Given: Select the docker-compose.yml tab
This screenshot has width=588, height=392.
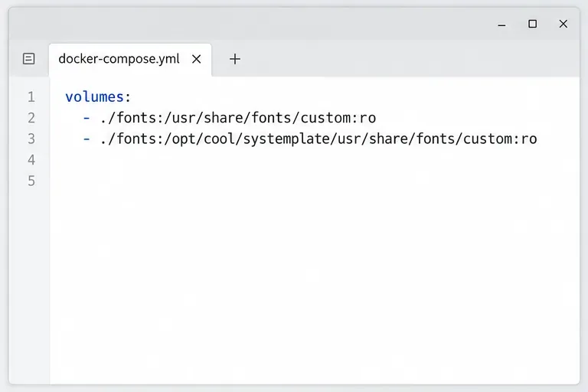Looking at the screenshot, I should (130, 60).
